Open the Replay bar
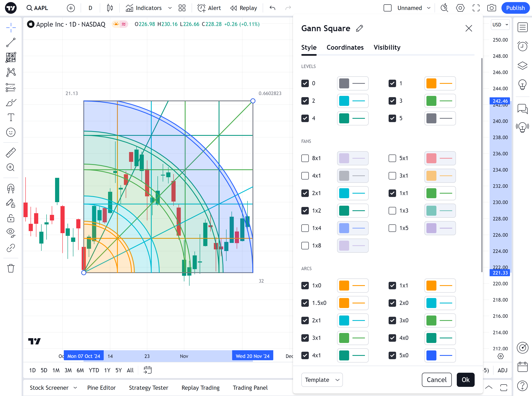 243,8
